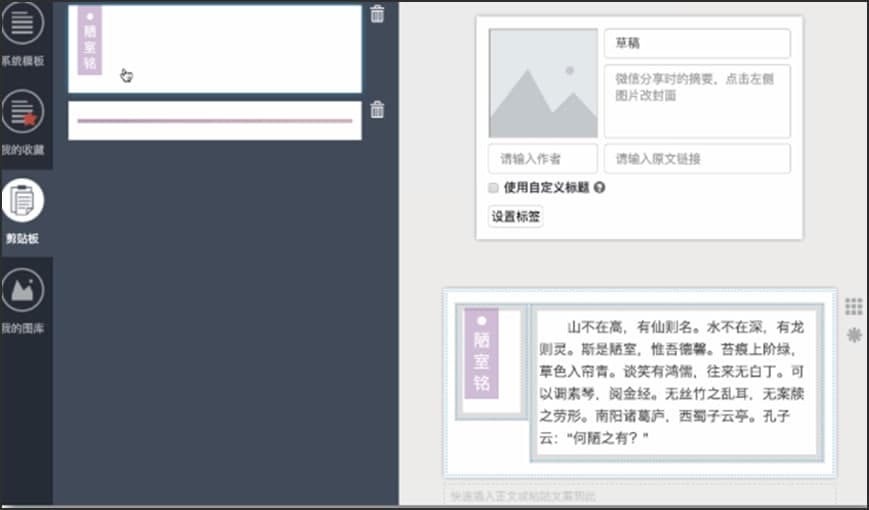Click the cover image placeholder to change cover

(543, 83)
